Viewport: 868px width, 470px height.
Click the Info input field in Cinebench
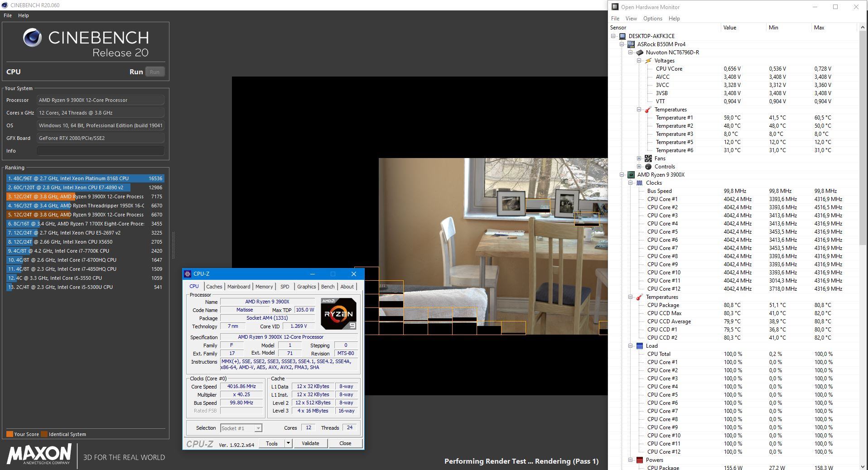[x=101, y=151]
